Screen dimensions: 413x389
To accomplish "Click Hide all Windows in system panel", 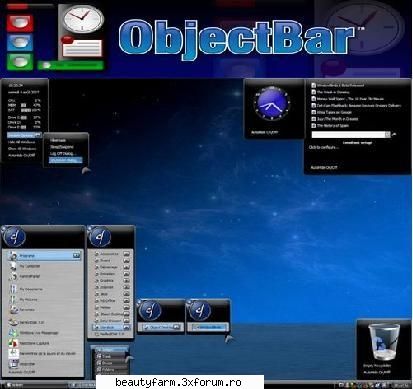I will (x=22, y=142).
